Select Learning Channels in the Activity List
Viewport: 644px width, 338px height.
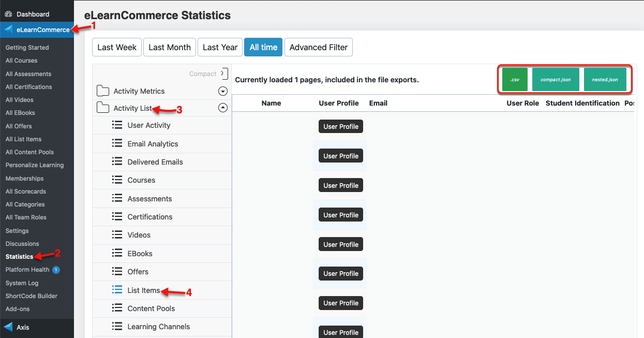point(162,327)
